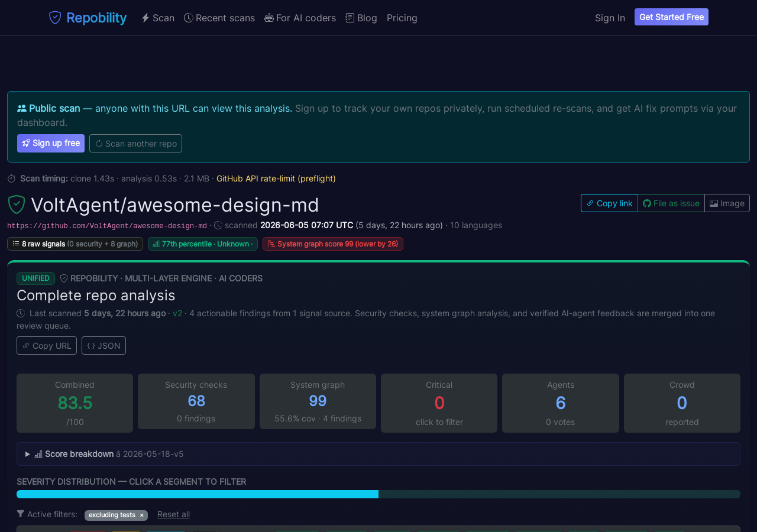Expand the Score breakdown section
Screen dimensions: 757x532
coord(378,454)
